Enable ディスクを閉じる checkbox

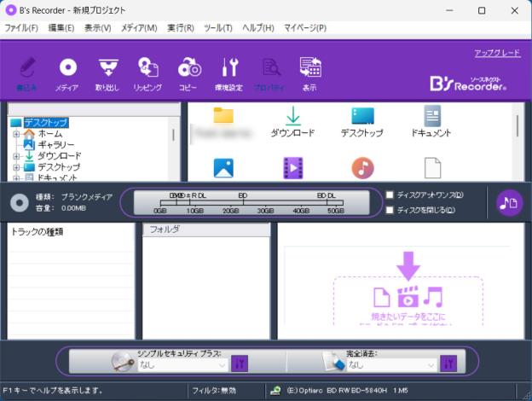[390, 210]
